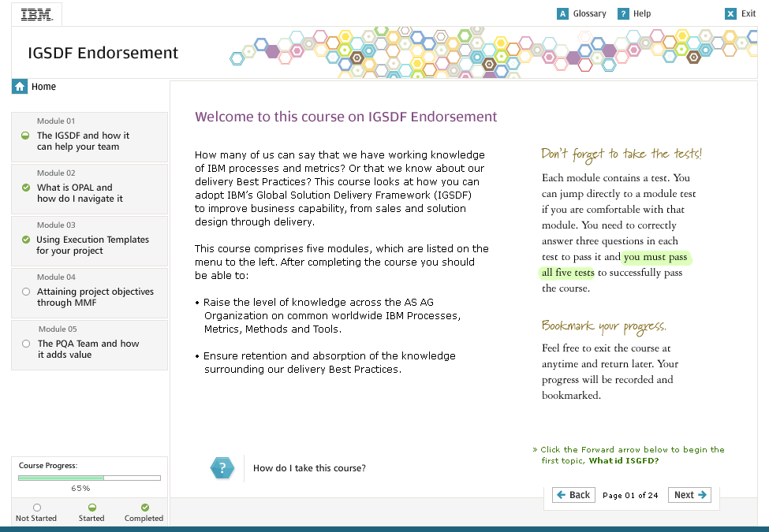Open How do I take this course?

click(x=309, y=468)
